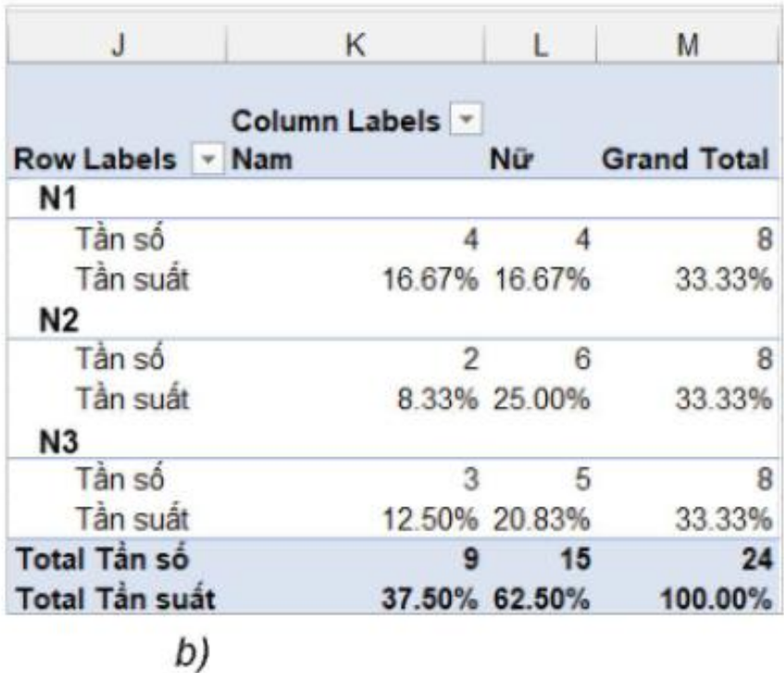Select the 20.83% cell under N3
784x673 pixels.
click(541, 519)
